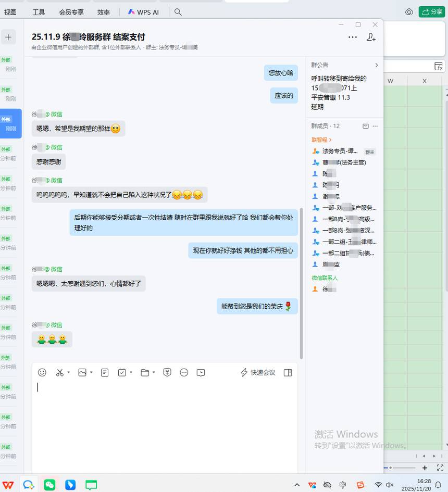Open WPS Office from the taskbar
This screenshot has width=448, height=492.
(8, 485)
